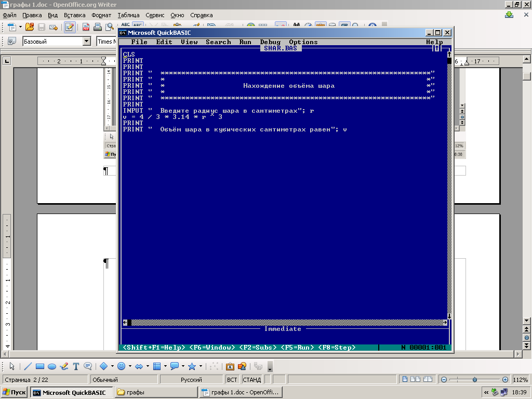The width and height of the screenshot is (532, 399).
Task: Insert picture From File icon
Action: [242, 366]
